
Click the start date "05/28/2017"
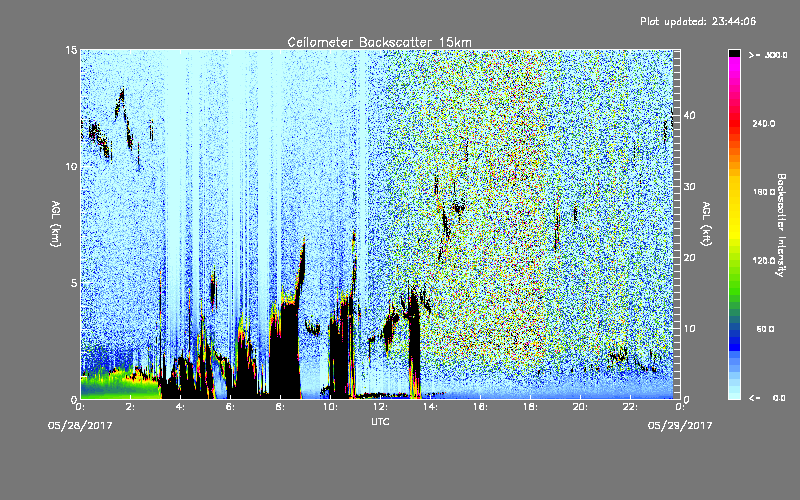pyautogui.click(x=80, y=426)
